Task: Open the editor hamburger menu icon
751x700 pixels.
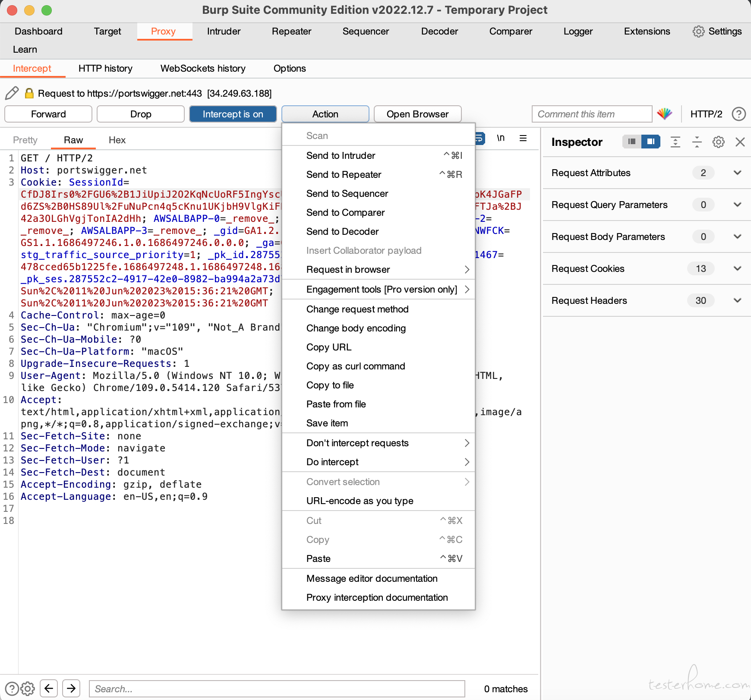Action: (x=523, y=138)
